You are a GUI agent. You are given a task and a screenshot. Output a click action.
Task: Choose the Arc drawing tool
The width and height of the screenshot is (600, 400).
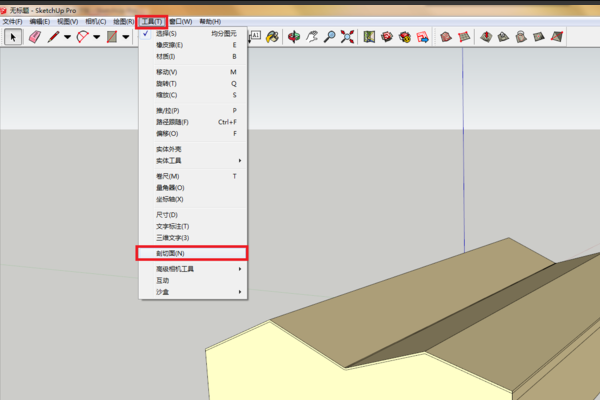[83, 37]
